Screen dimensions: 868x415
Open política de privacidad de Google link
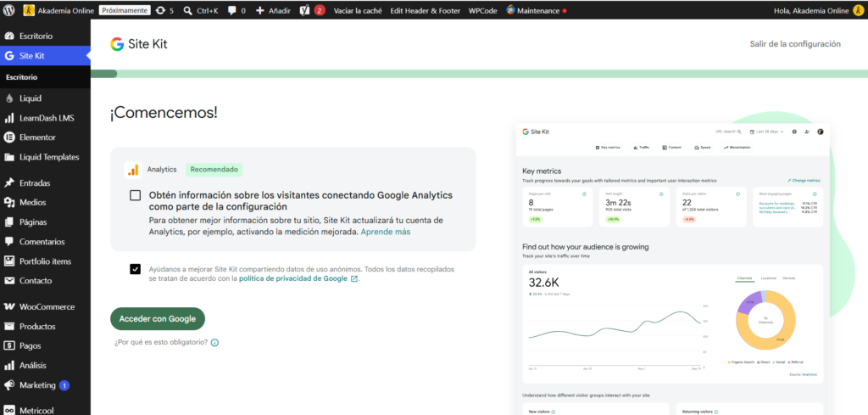[x=298, y=278]
